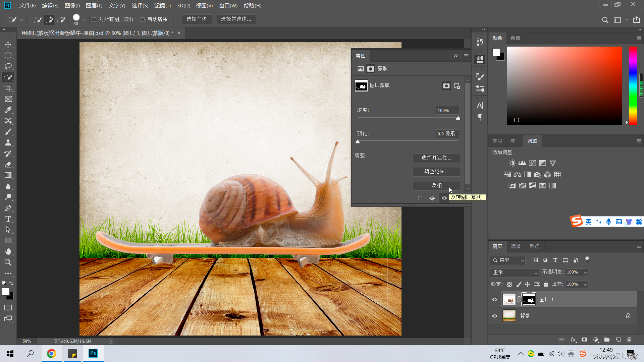The image size is (644, 362).
Task: Select the Eyedropper tool
Action: coord(8,110)
